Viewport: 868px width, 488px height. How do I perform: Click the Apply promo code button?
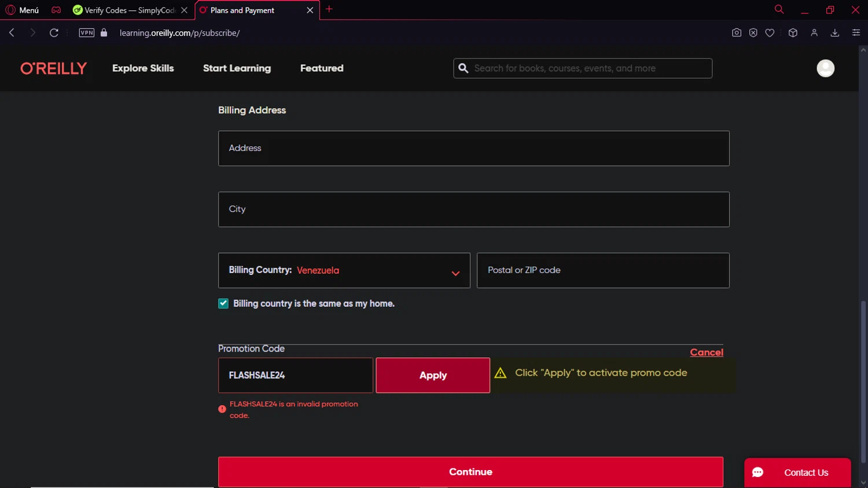(433, 375)
